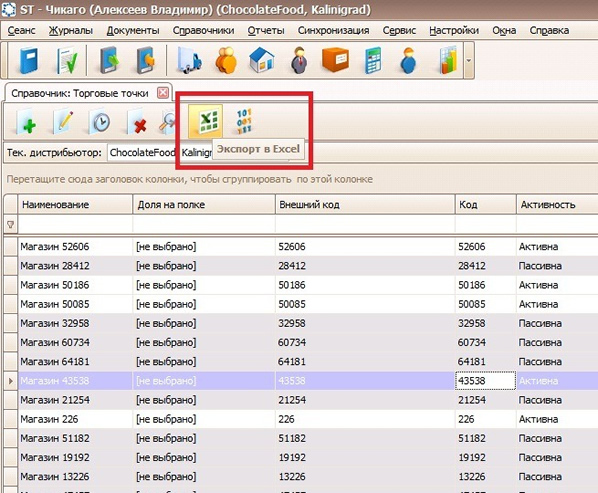Viewport: 598px width, 493px height.
Task: Open the orange box icon in toolbar
Action: (335, 60)
